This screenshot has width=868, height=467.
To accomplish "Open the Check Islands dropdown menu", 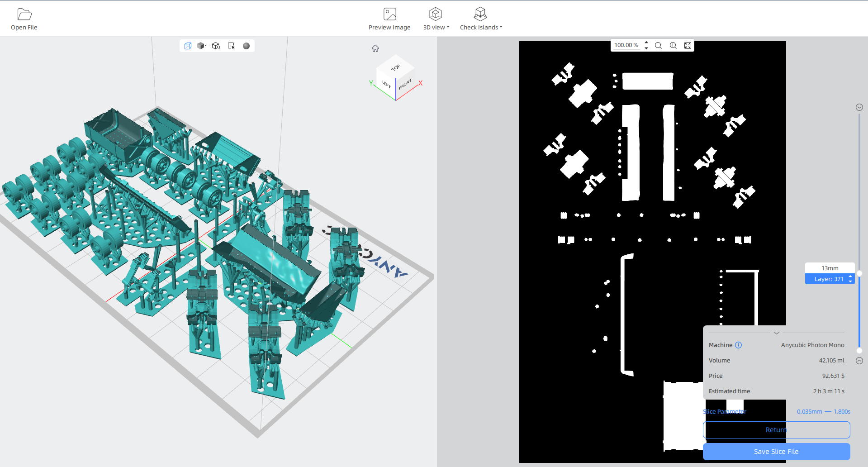I will pos(481,19).
